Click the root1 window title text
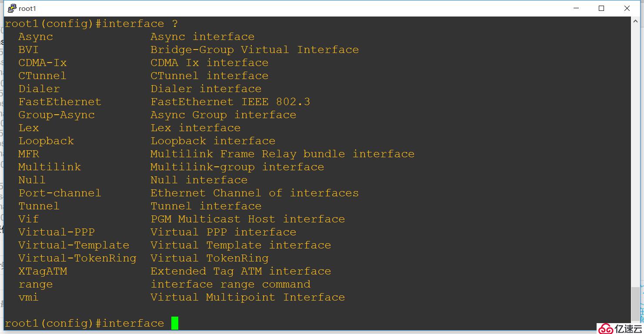Viewport: 644px width, 334px height. [x=27, y=8]
